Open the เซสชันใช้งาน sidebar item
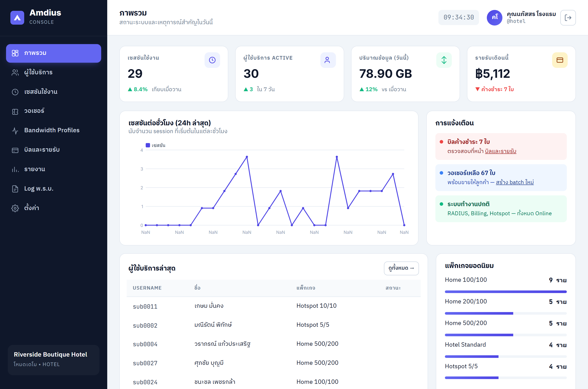The image size is (588, 389). (x=54, y=92)
